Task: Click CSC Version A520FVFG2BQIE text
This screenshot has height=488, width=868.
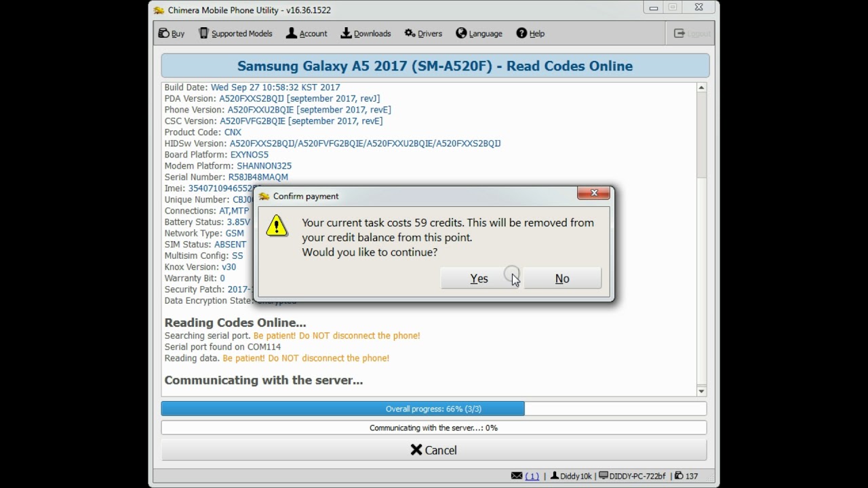Action: [x=273, y=121]
